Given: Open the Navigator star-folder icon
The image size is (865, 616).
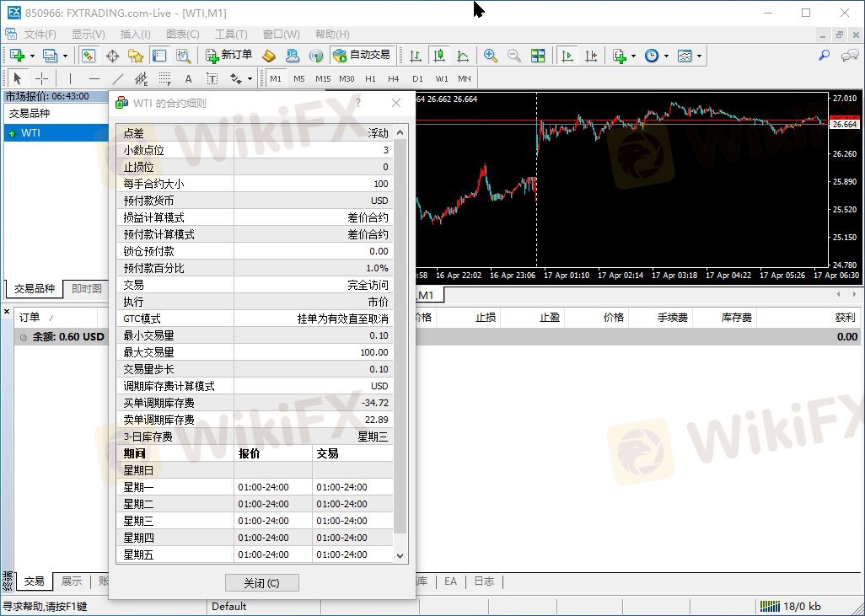Looking at the screenshot, I should pyautogui.click(x=136, y=56).
